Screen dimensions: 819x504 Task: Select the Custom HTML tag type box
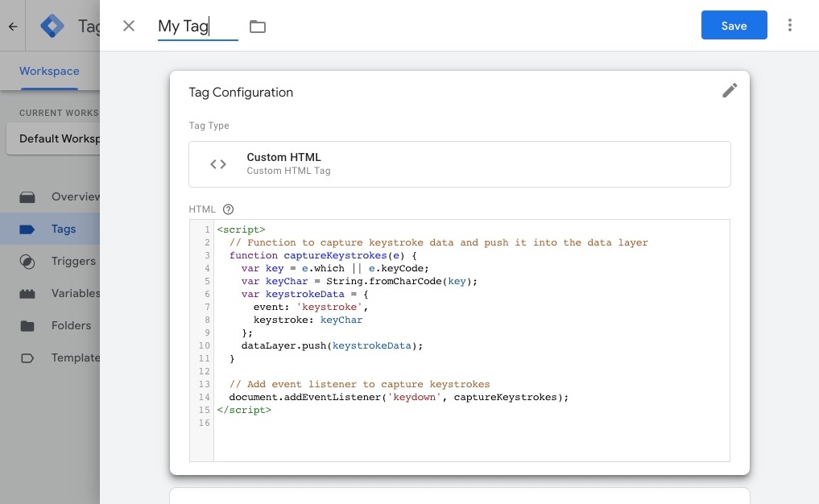460,164
